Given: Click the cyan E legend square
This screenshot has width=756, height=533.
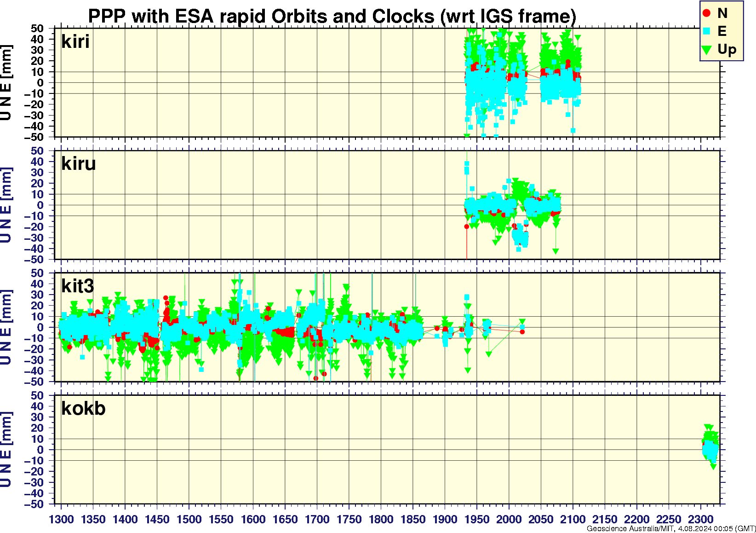Looking at the screenshot, I should tap(707, 31).
